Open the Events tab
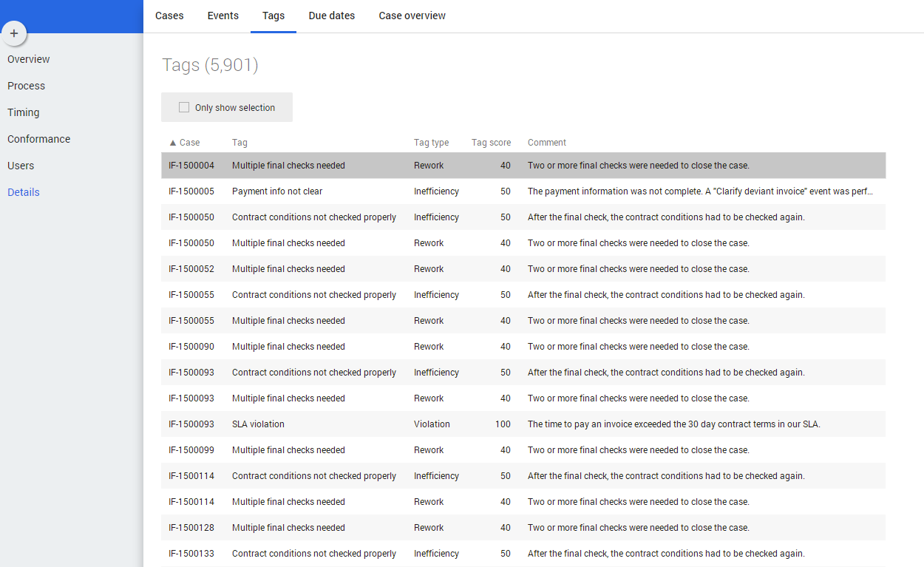924x567 pixels. tap(222, 16)
